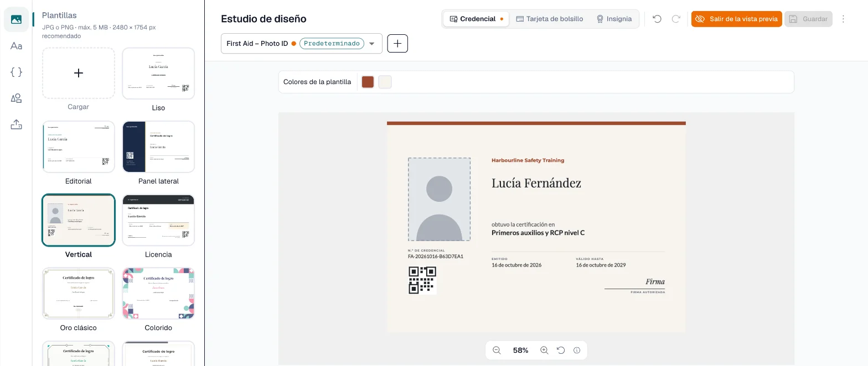Viewport: 868px width, 366px height.
Task: Open the three-dot more options menu
Action: tap(843, 19)
